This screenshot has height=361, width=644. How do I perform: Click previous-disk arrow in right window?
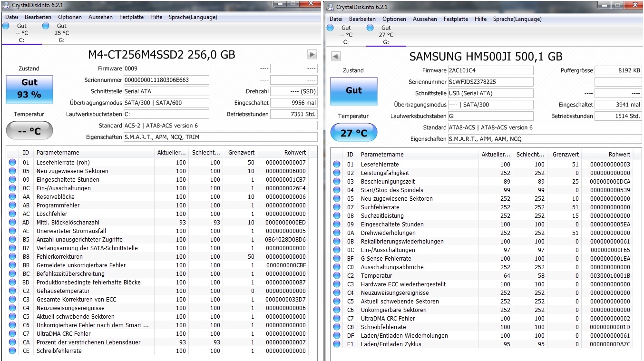[336, 56]
